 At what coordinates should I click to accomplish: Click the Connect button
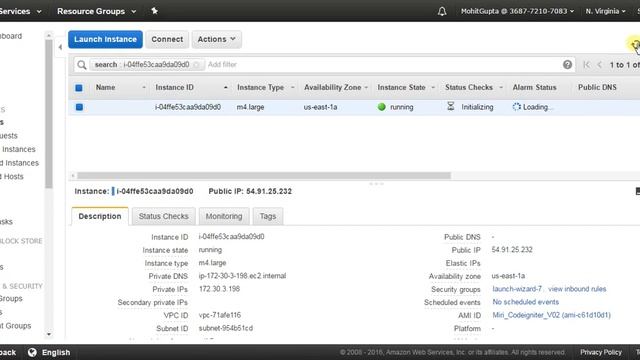167,39
